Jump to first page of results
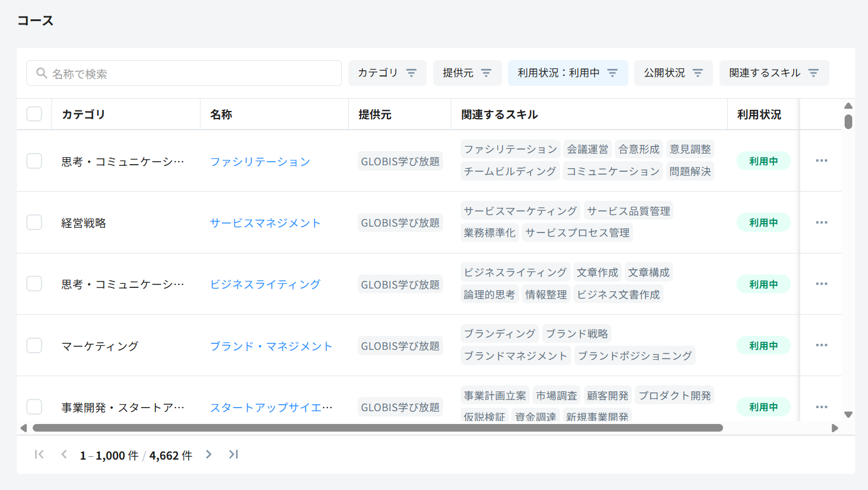The height and width of the screenshot is (490, 868). [39, 454]
